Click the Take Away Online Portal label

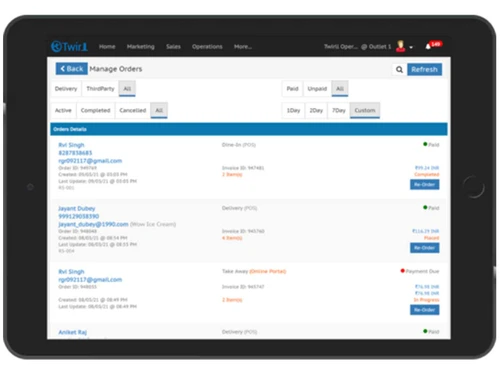(254, 271)
